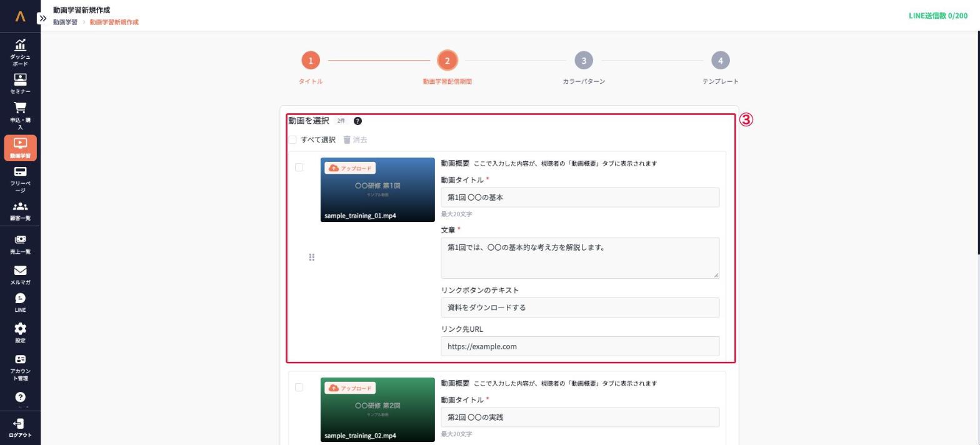This screenshot has height=445, width=980.
Task: Go to step 1 タイトル
Action: (311, 61)
